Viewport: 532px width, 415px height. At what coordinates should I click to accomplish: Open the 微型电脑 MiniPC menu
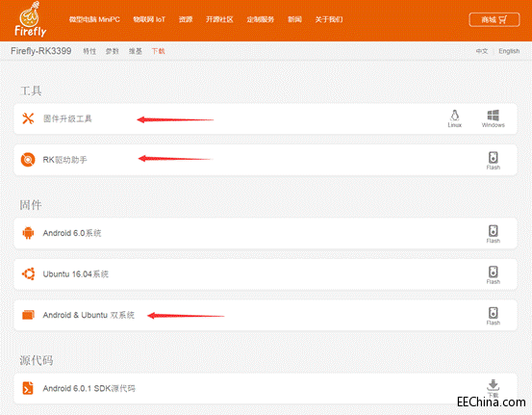tap(94, 19)
